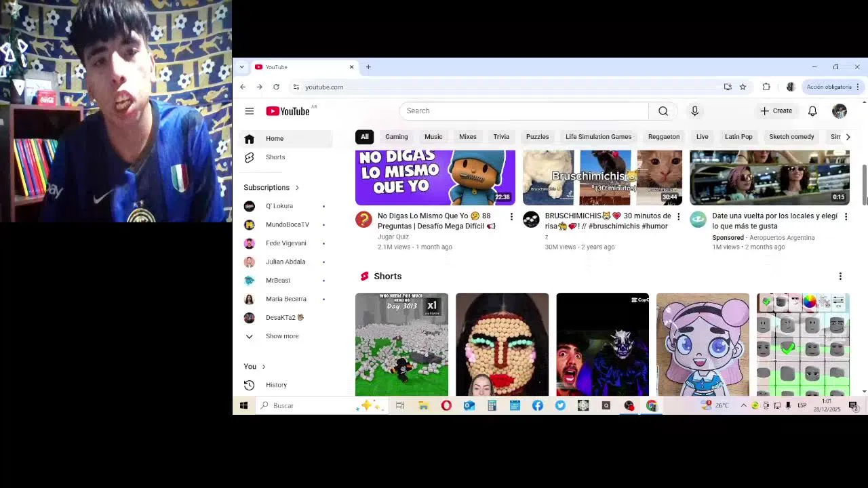
Task: Open the Opera browser taskbar icon
Action: [x=446, y=406]
